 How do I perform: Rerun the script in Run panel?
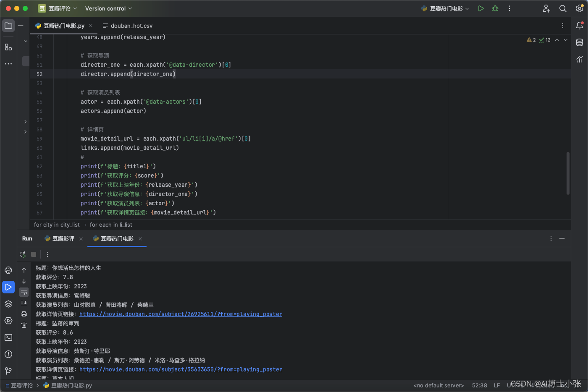23,254
